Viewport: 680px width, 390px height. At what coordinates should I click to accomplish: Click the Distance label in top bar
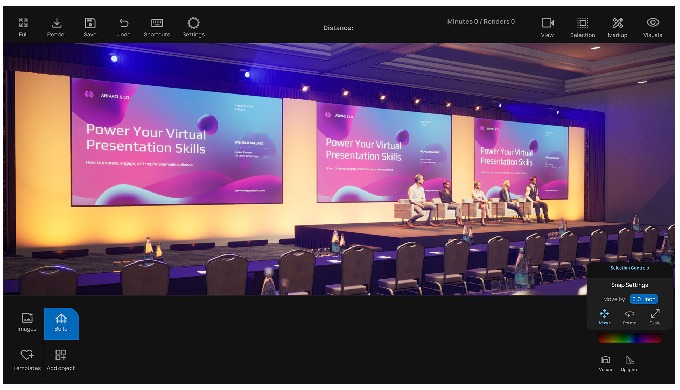(338, 28)
